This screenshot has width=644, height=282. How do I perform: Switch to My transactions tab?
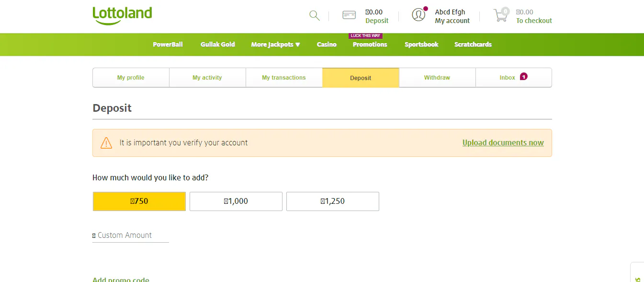[x=284, y=78]
